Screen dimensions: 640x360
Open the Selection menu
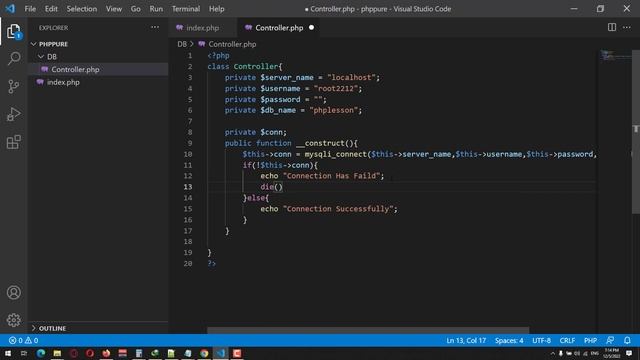(x=82, y=9)
